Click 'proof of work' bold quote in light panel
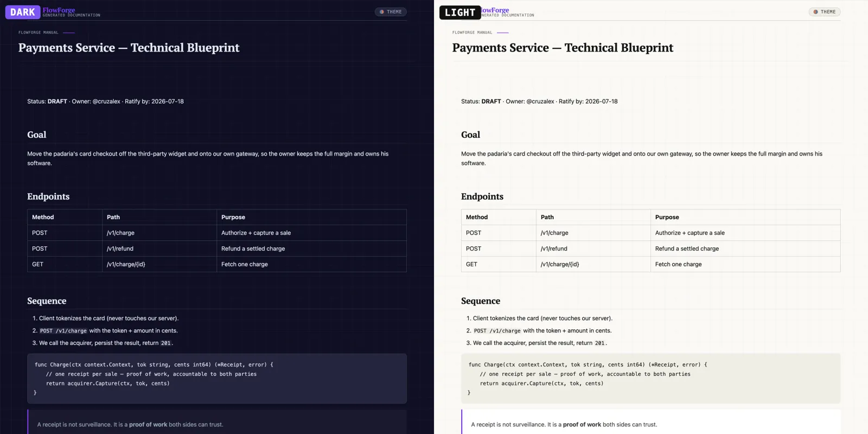This screenshot has width=868, height=434. [x=582, y=425]
